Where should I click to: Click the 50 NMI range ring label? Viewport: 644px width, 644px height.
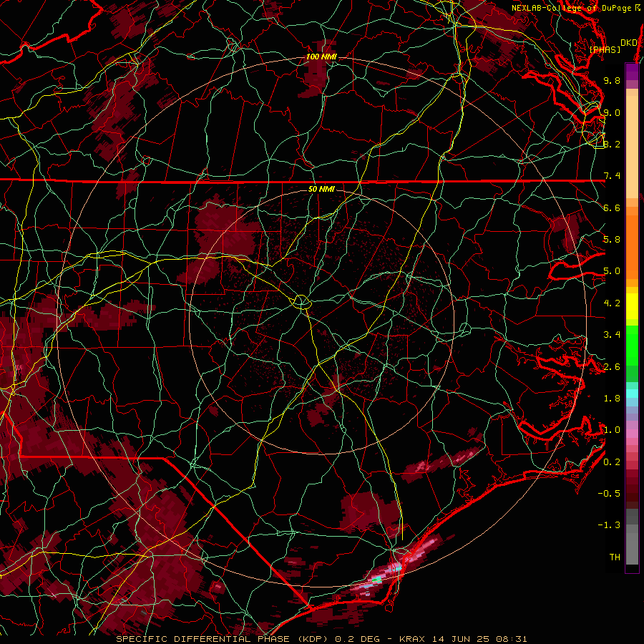click(x=321, y=189)
